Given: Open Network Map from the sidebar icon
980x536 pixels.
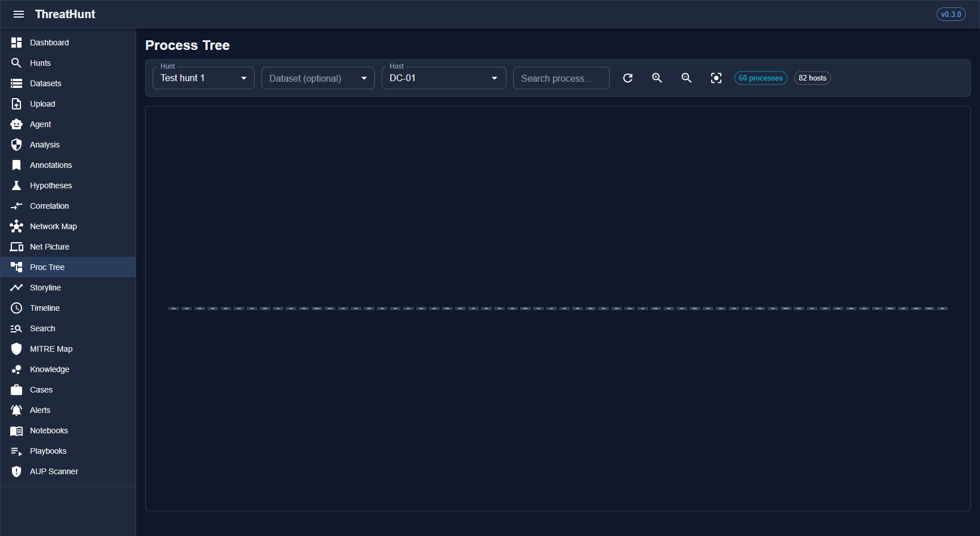Looking at the screenshot, I should (x=16, y=226).
